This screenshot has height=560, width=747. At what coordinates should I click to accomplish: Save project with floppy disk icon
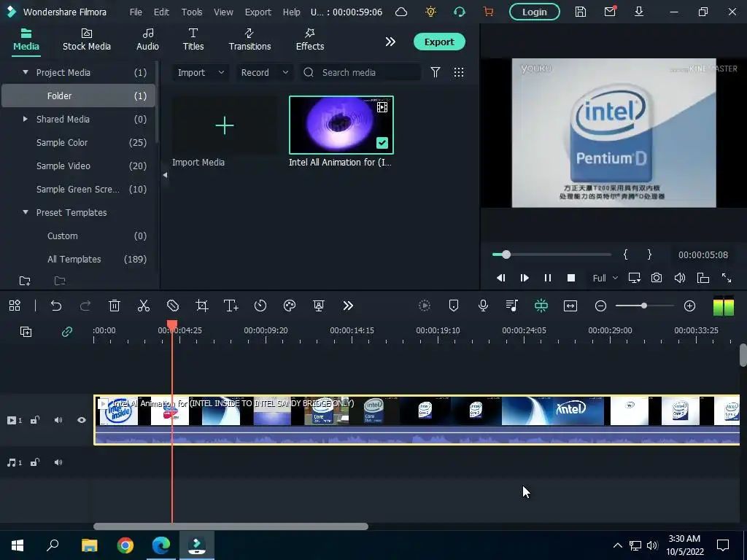pyautogui.click(x=580, y=12)
